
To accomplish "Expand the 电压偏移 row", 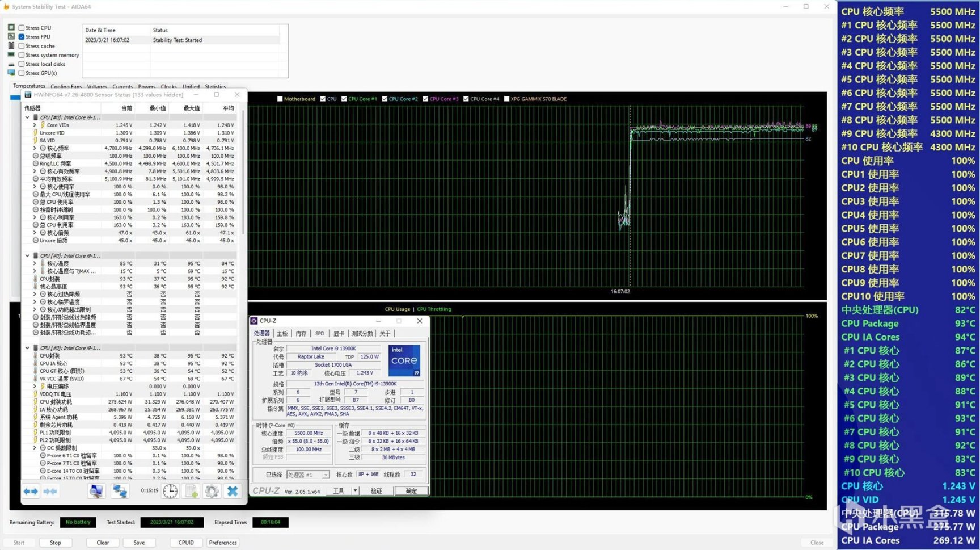I will [x=35, y=386].
